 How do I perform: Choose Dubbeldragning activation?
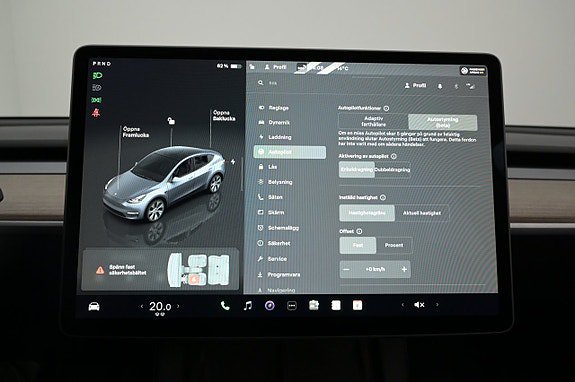point(392,170)
